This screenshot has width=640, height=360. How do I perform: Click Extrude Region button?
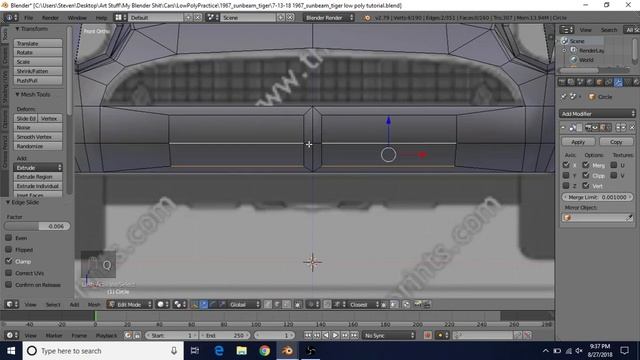click(x=38, y=177)
